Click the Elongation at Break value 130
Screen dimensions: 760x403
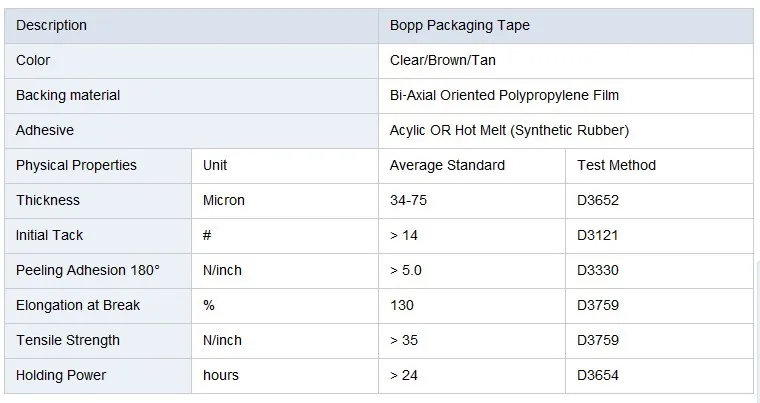click(x=402, y=305)
